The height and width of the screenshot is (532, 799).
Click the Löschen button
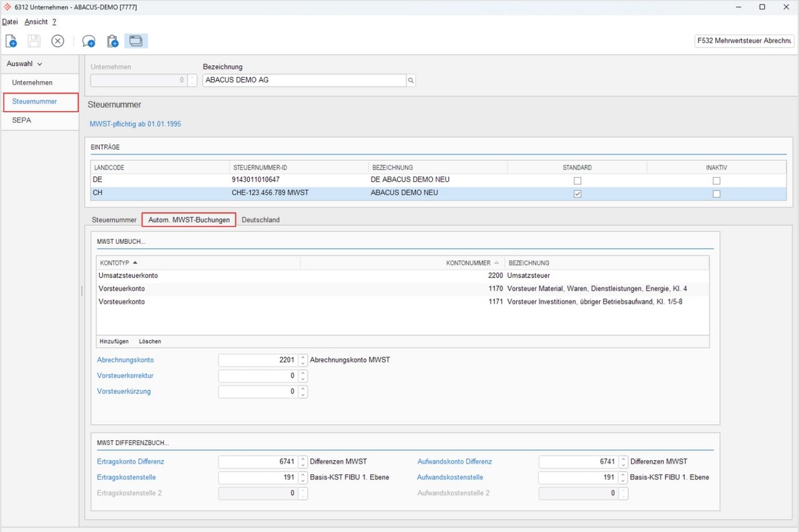[x=150, y=341]
